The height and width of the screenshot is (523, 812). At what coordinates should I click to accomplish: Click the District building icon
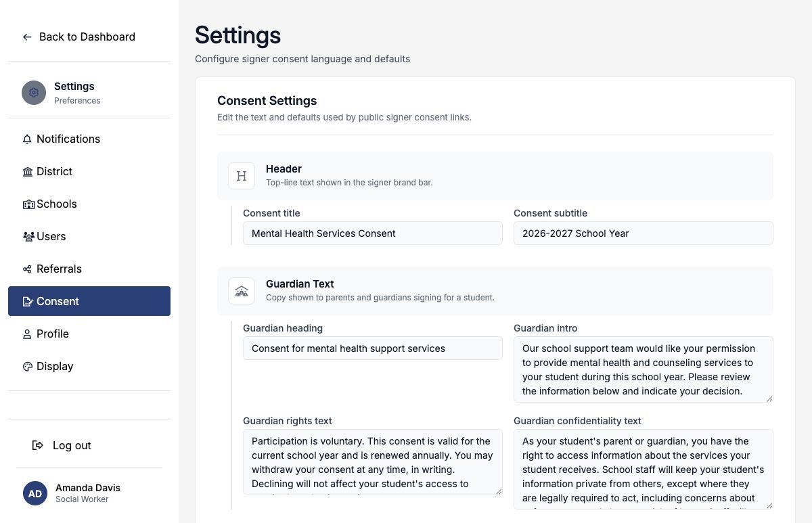click(28, 172)
